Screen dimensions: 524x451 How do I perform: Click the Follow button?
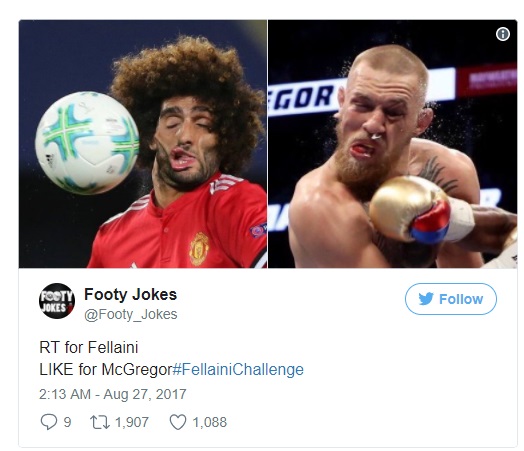[x=451, y=299]
